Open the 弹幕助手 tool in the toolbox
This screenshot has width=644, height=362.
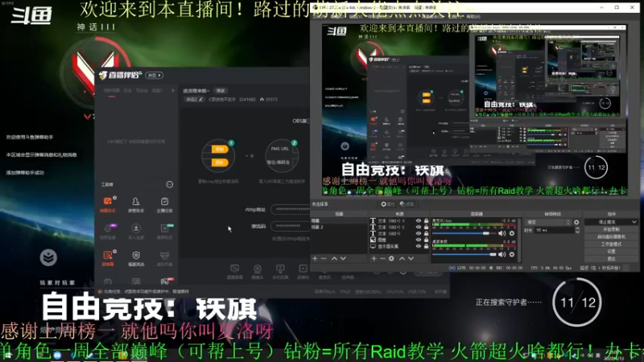[x=108, y=204]
